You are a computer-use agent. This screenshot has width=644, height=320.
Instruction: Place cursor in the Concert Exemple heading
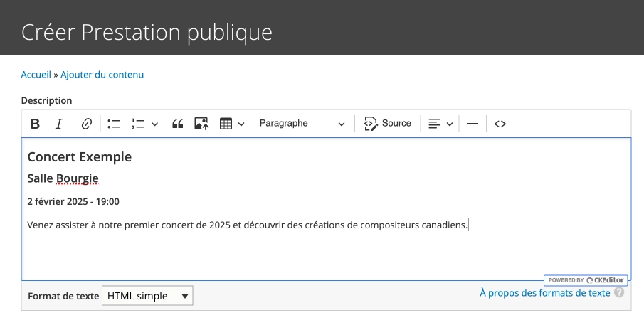(80, 156)
